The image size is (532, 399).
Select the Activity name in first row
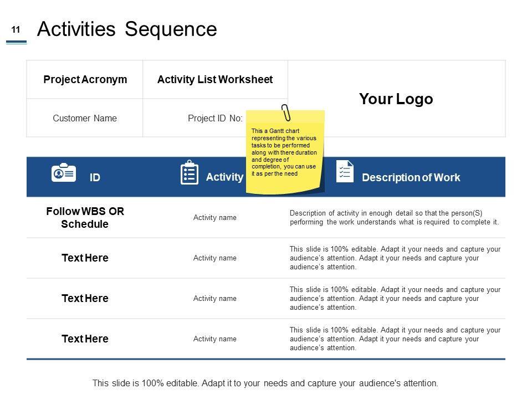click(x=214, y=218)
